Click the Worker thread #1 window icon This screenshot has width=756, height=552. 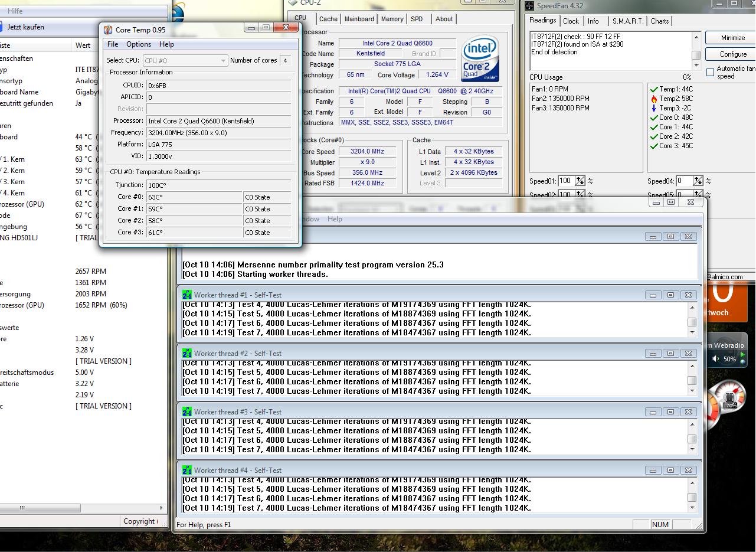coord(187,295)
